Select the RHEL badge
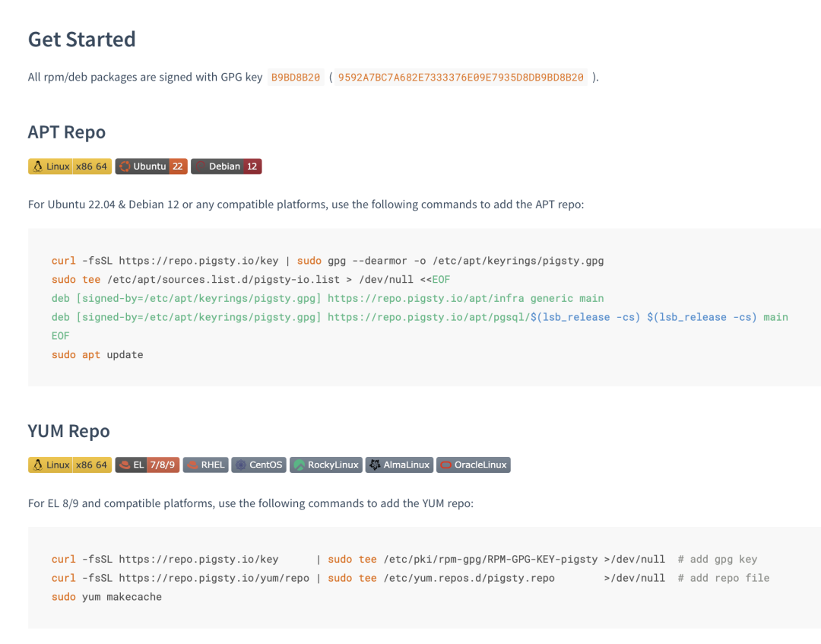The height and width of the screenshot is (644, 821). pos(205,465)
